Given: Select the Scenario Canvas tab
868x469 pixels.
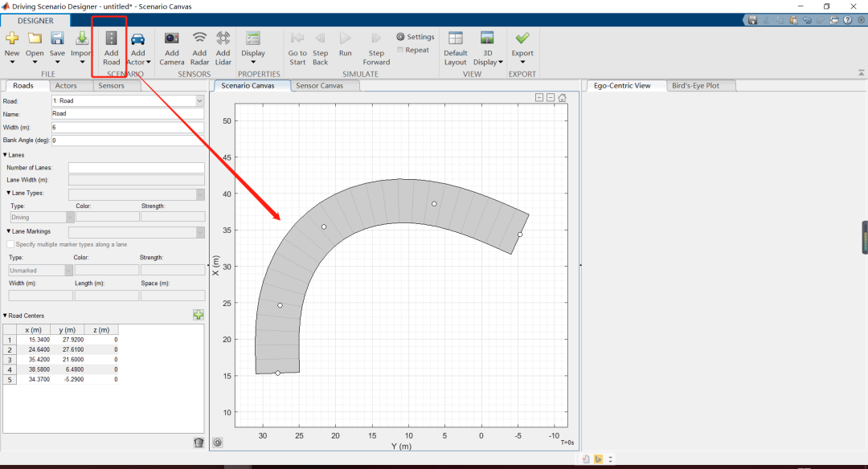Looking at the screenshot, I should click(x=248, y=86).
